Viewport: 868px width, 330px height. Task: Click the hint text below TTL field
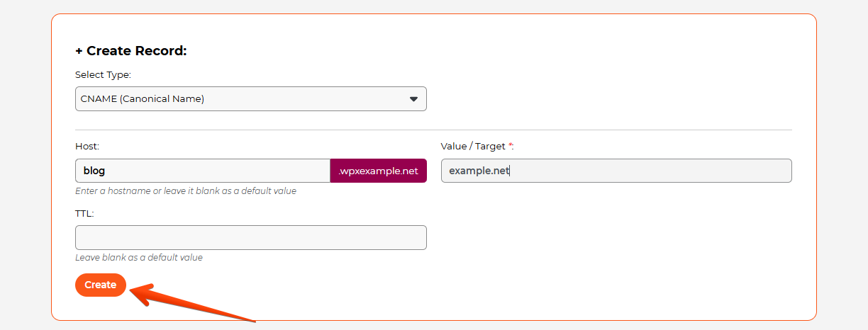point(139,258)
